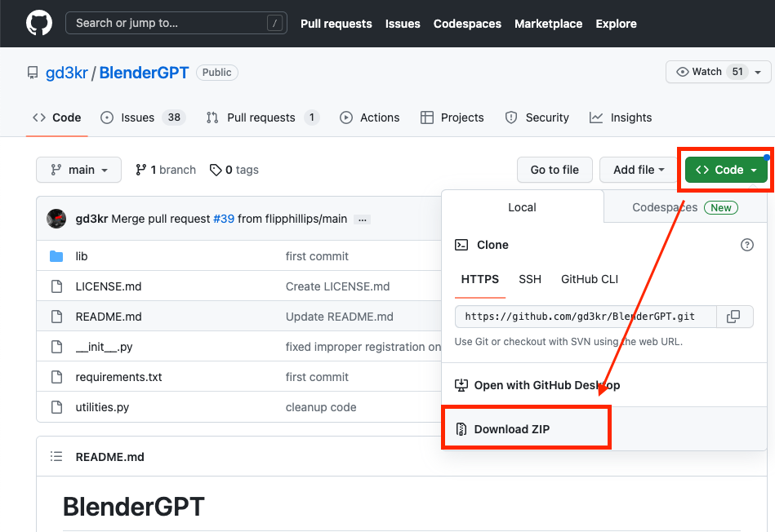Click the gd3kr avatar thumbnail

tap(56, 219)
